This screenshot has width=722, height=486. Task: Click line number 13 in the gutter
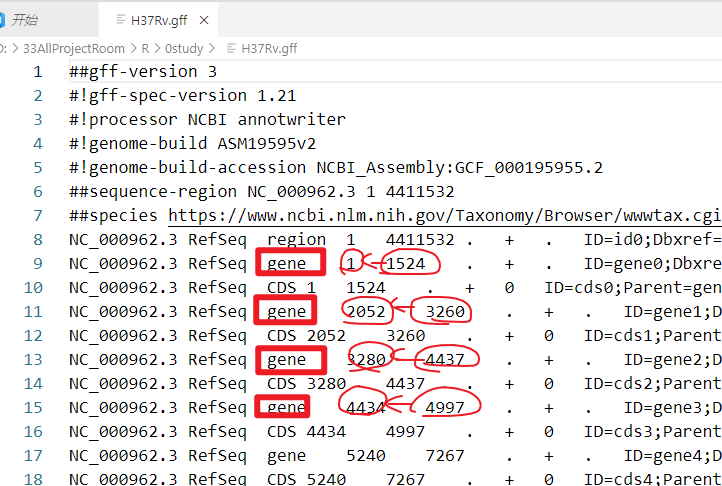(x=33, y=360)
